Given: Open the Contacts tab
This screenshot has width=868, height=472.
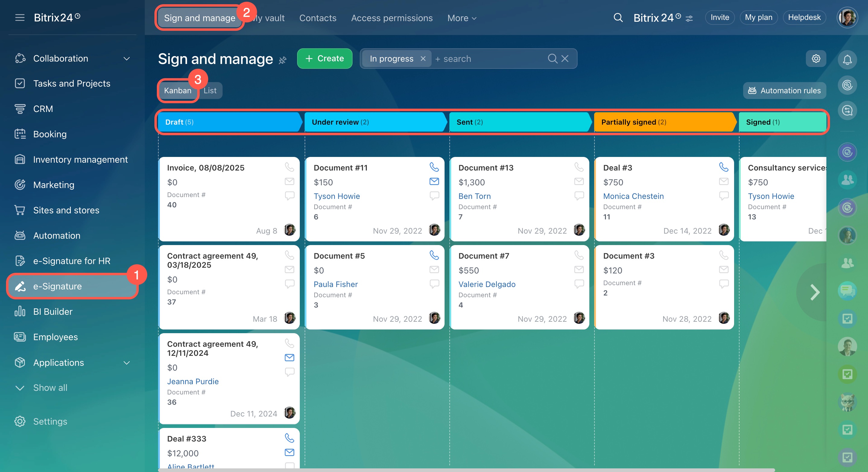Looking at the screenshot, I should point(318,18).
